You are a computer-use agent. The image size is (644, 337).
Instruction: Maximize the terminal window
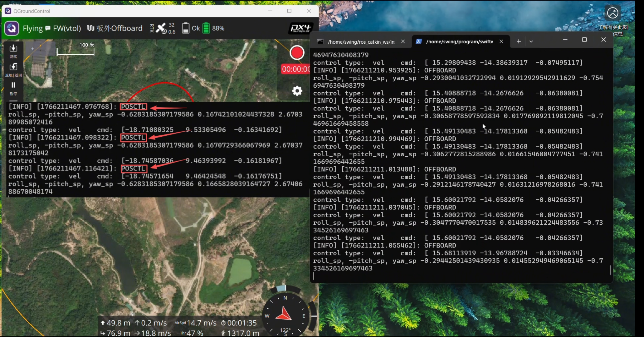584,40
